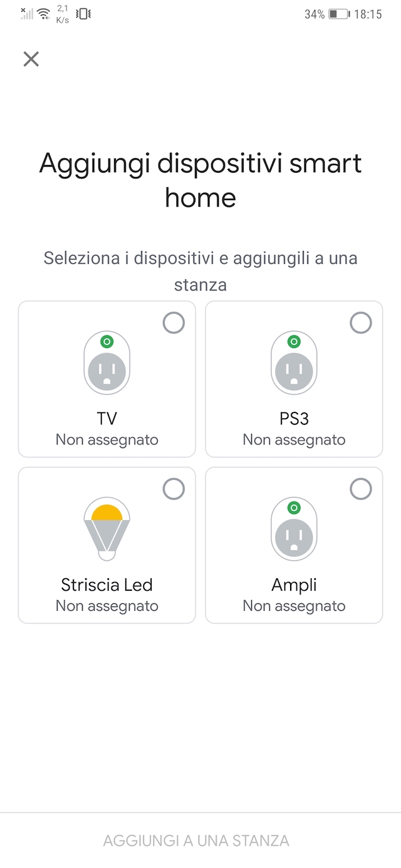Tap Non assegnato under TV
The width and height of the screenshot is (401, 868).
pos(107,440)
